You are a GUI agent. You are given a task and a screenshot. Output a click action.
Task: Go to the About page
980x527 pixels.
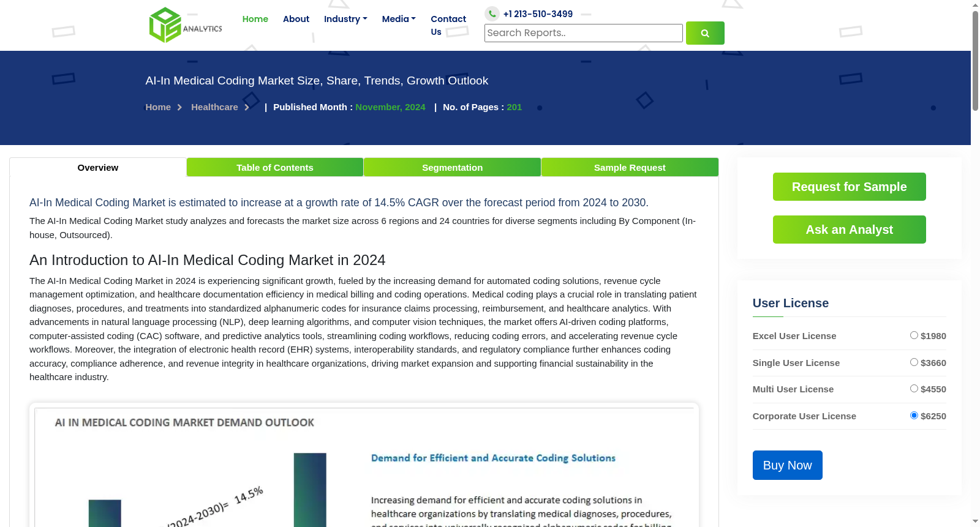(x=296, y=19)
